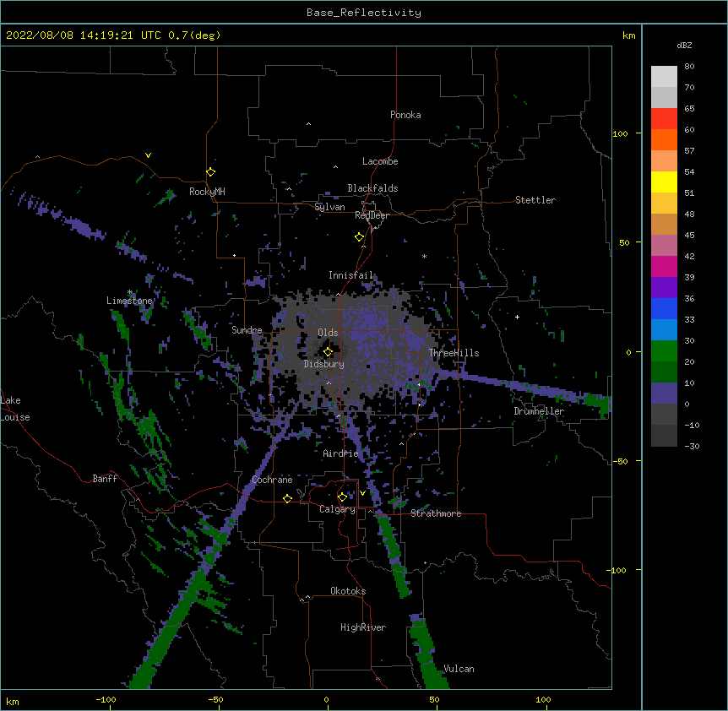Select the RedDeer city label

pos(372,215)
